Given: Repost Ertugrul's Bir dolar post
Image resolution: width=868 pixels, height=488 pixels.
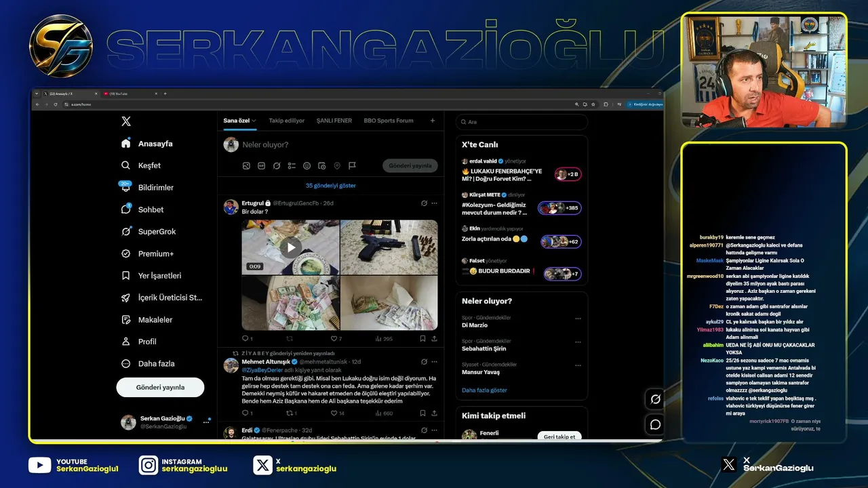Looking at the screenshot, I should tap(290, 338).
